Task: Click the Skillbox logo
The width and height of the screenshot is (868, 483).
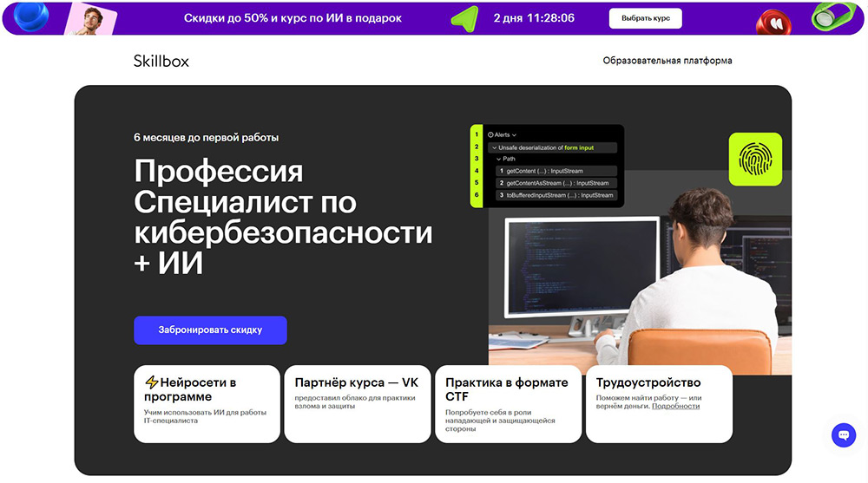Action: tap(161, 61)
